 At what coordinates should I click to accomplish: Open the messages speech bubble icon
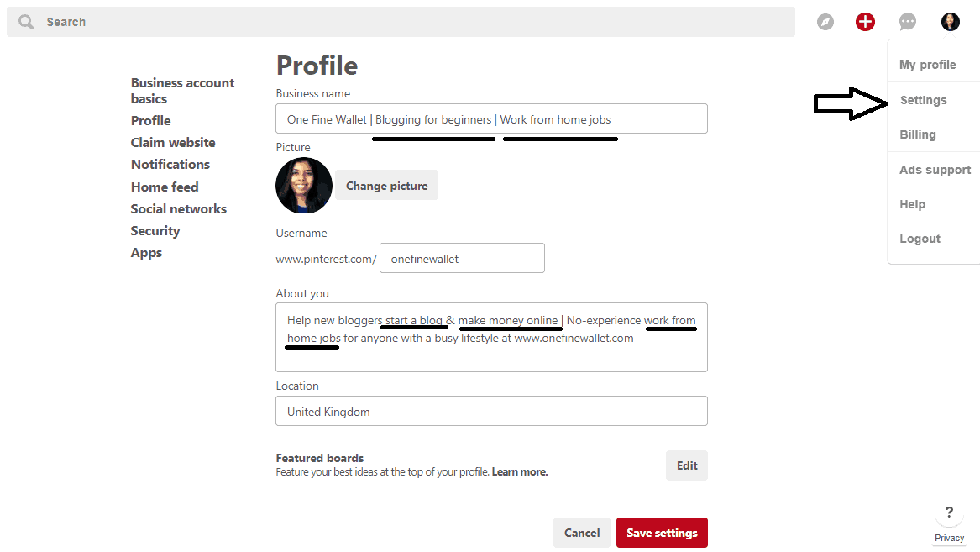(907, 22)
